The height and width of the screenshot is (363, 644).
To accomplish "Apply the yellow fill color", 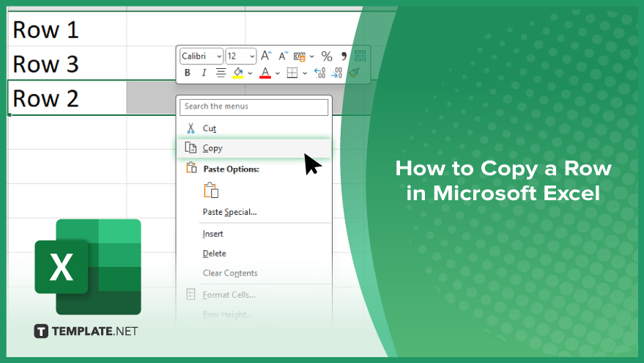I will coord(238,73).
